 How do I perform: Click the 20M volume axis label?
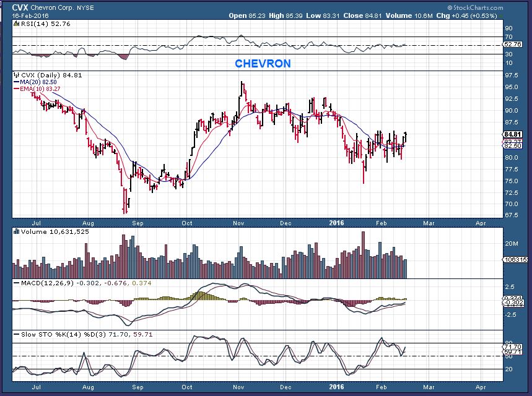pyautogui.click(x=512, y=243)
